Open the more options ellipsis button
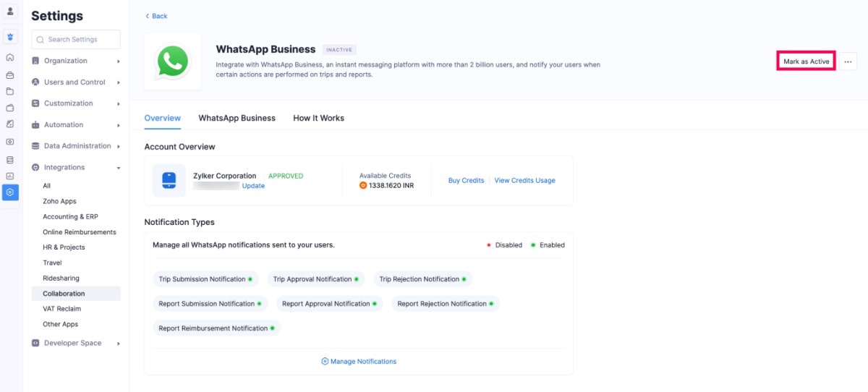 (x=848, y=62)
